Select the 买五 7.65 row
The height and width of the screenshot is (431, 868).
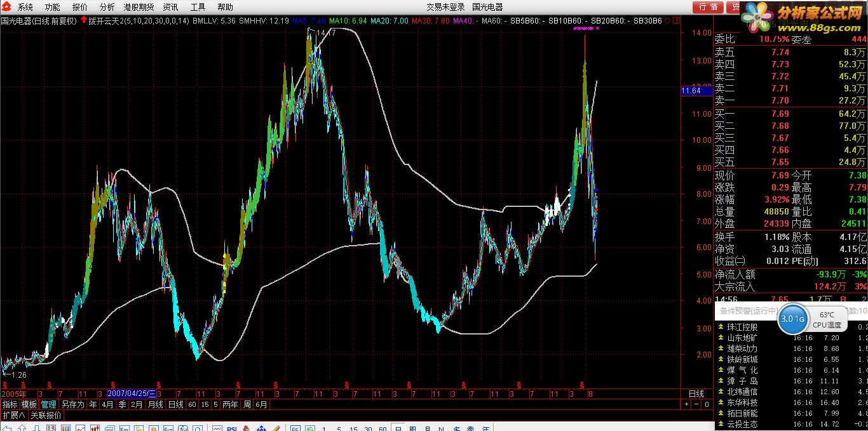pyautogui.click(x=791, y=162)
